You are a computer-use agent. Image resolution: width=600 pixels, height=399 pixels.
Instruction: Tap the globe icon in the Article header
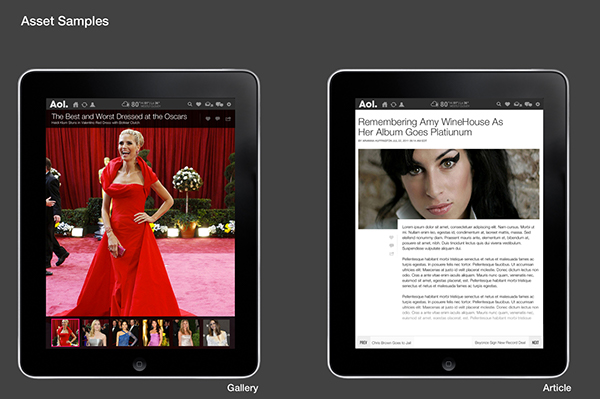(393, 104)
